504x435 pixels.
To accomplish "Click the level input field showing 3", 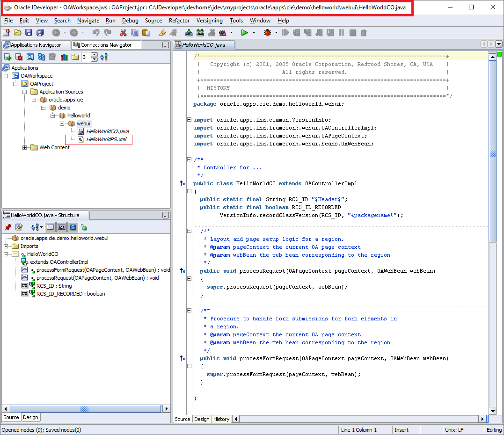I will [x=86, y=57].
